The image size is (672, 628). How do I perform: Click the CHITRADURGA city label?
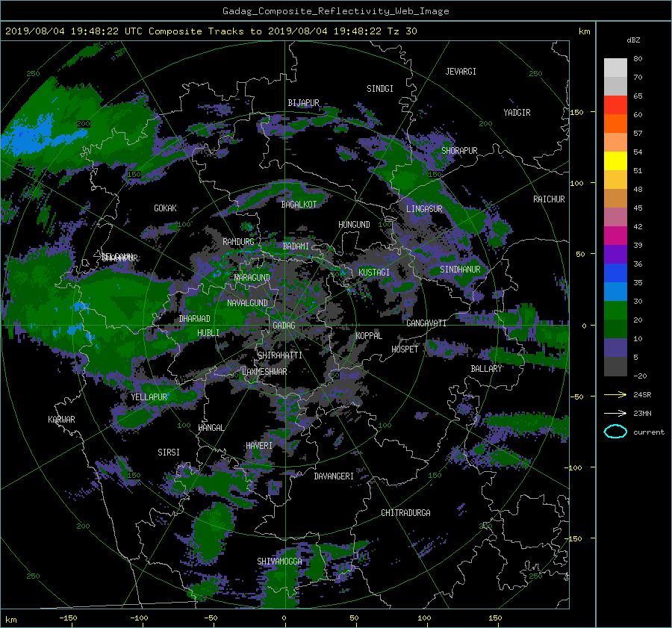pyautogui.click(x=406, y=513)
